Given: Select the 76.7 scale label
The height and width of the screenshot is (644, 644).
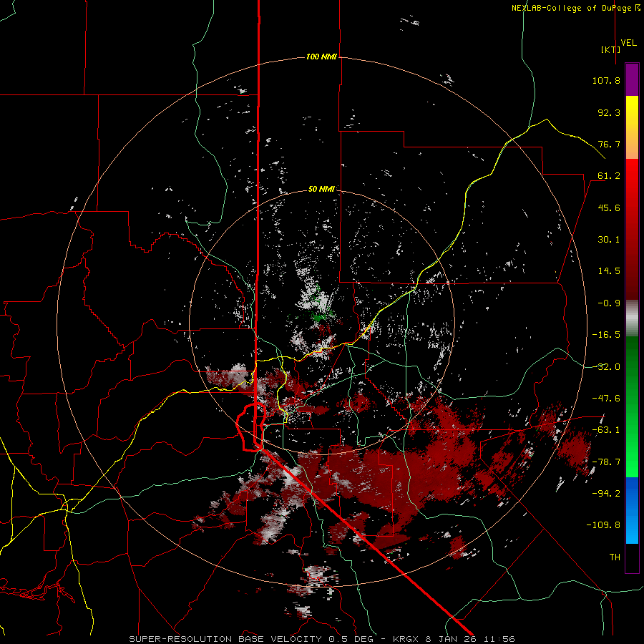Looking at the screenshot, I should point(609,144).
